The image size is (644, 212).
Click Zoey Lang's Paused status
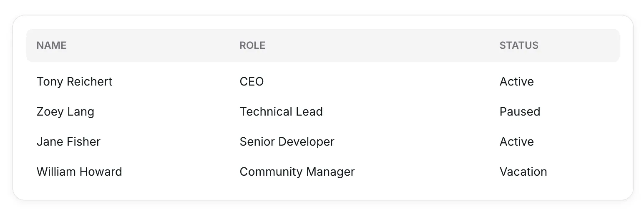pos(520,112)
